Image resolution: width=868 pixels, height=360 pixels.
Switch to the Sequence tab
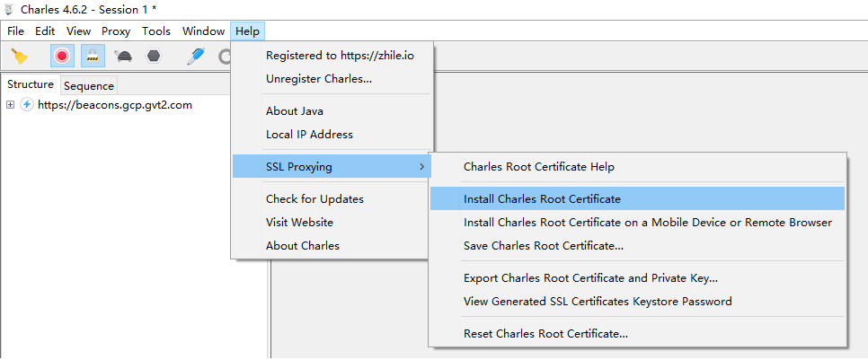point(89,86)
